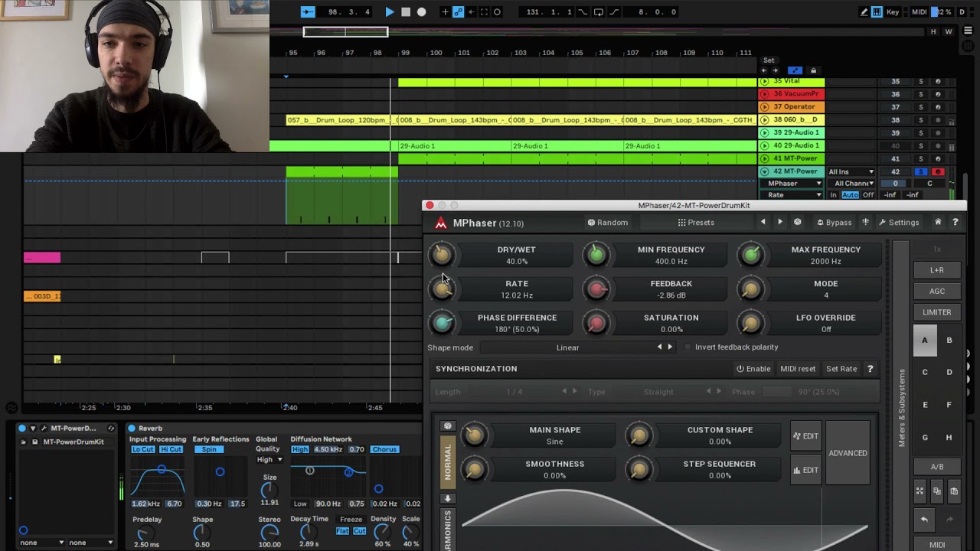The width and height of the screenshot is (980, 551).
Task: Enable the LIMITER option
Action: pos(937,312)
